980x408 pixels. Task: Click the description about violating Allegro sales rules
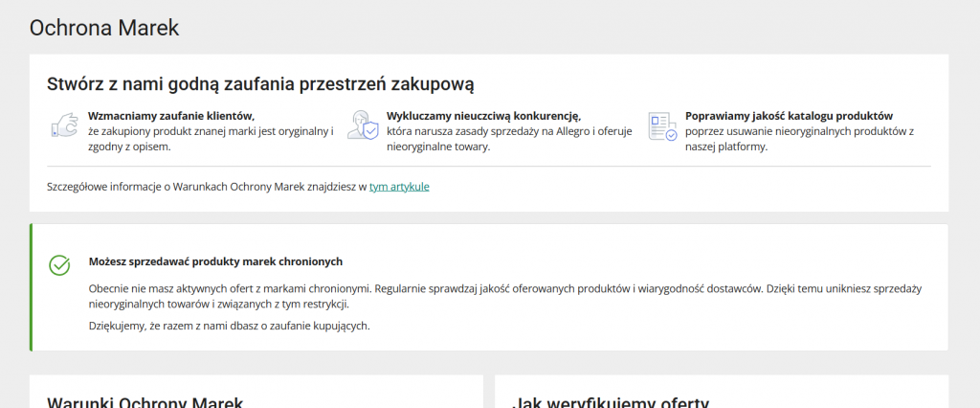509,139
